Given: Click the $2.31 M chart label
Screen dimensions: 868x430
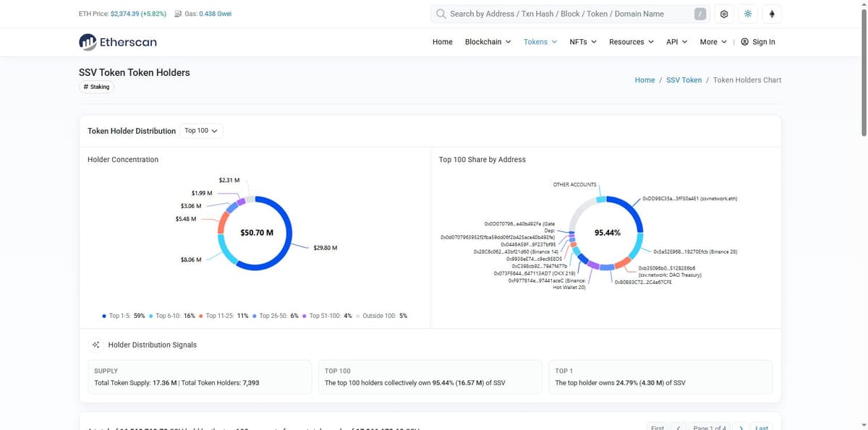Looking at the screenshot, I should (x=229, y=179).
